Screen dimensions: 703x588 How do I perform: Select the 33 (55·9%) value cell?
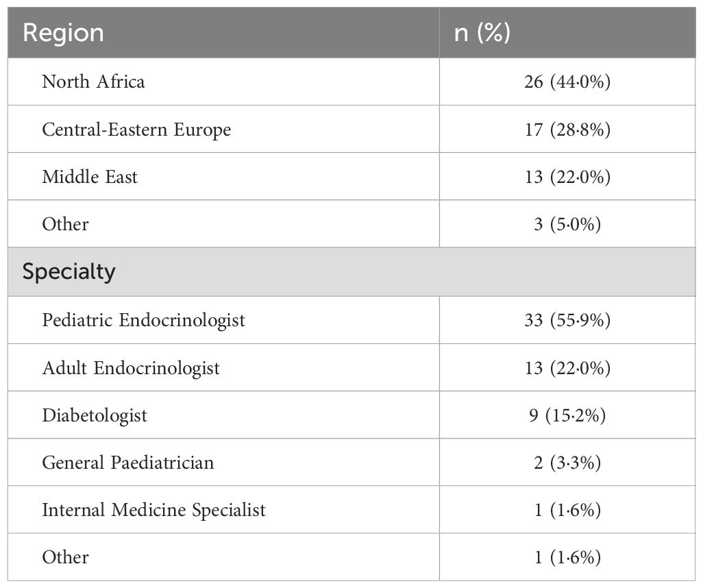567,320
